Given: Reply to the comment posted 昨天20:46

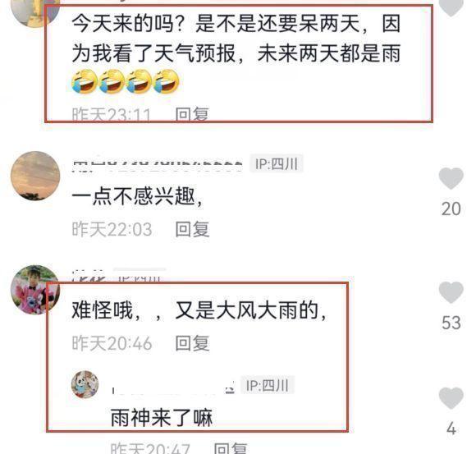Looking at the screenshot, I should point(192,343).
